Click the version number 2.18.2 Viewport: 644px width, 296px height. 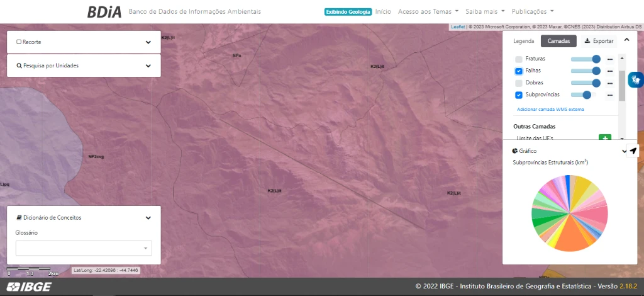coord(628,286)
